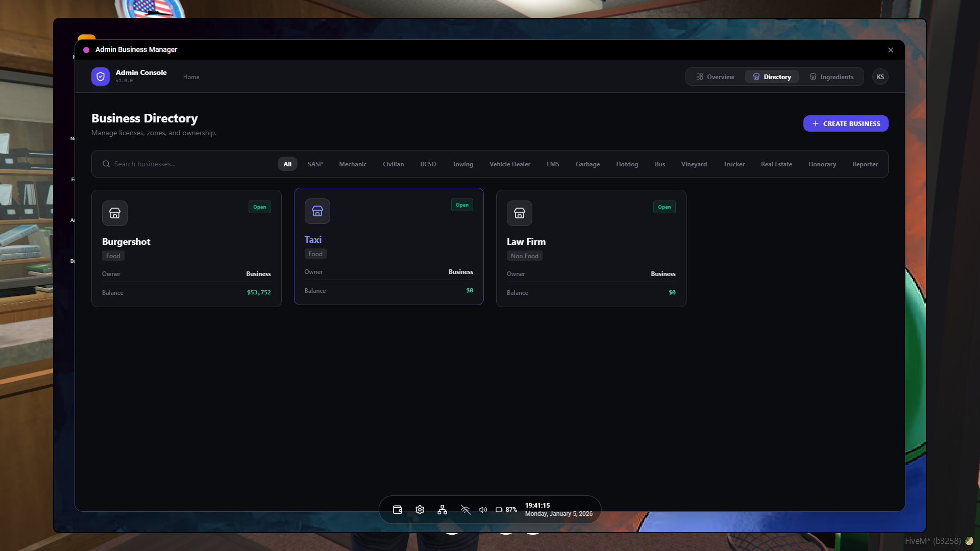
Task: Click the network hierarchy icon in the taskbar
Action: (x=442, y=509)
